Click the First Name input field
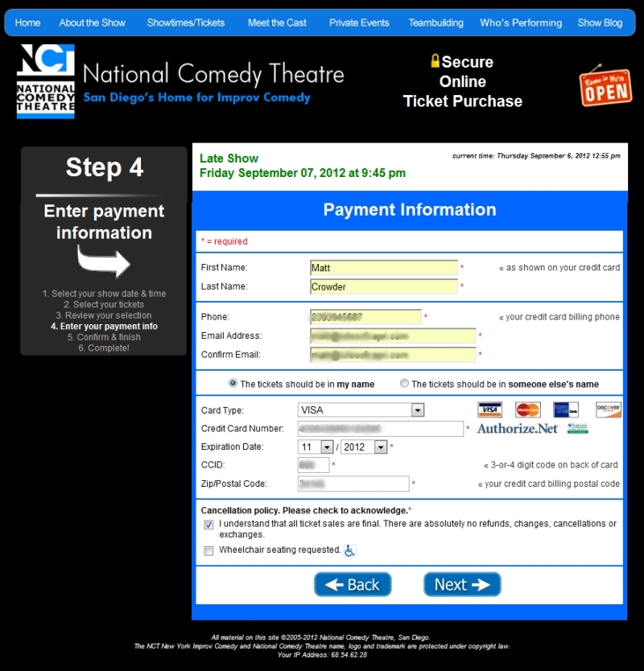Viewport: 644px width, 671px height. 383,268
